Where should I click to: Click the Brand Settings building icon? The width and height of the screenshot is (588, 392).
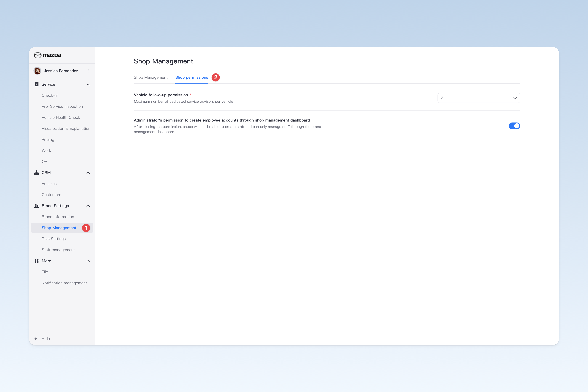tap(36, 206)
